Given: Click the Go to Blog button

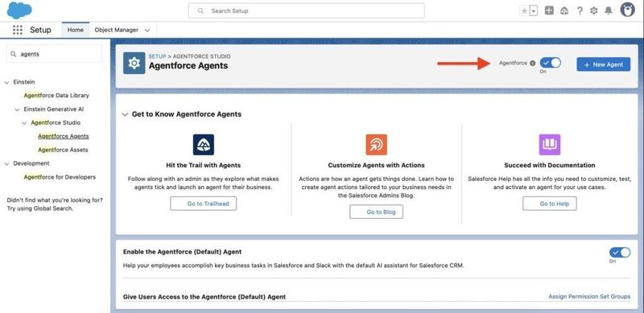Looking at the screenshot, I should click(x=376, y=212).
